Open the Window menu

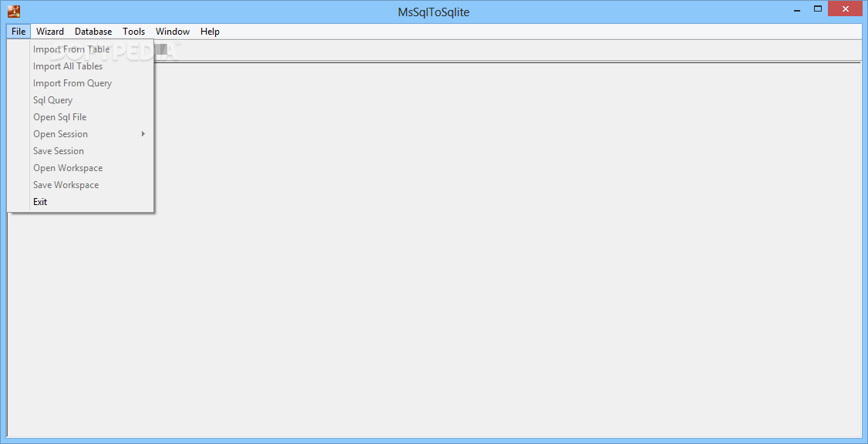click(x=173, y=32)
